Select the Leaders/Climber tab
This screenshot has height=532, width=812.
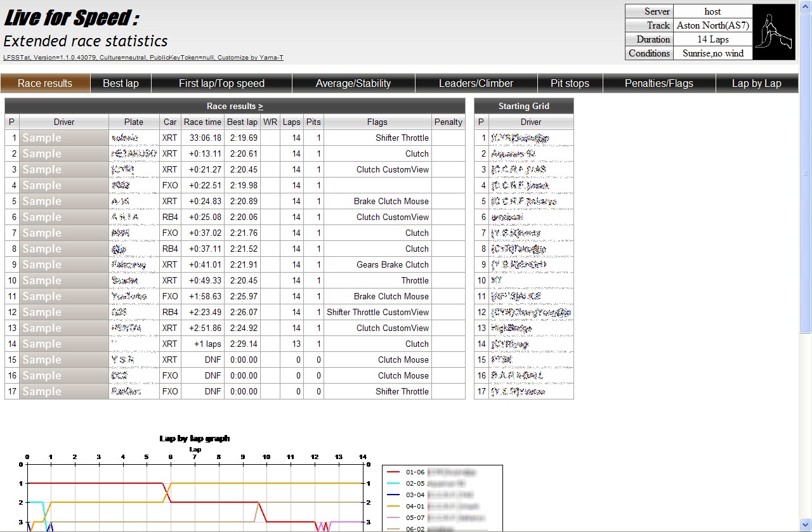(x=476, y=83)
